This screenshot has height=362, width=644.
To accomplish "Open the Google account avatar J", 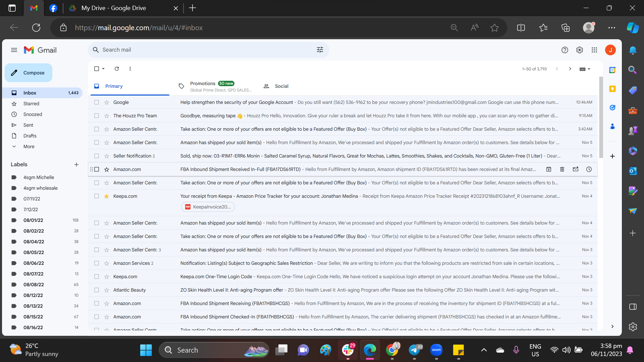I will point(610,50).
